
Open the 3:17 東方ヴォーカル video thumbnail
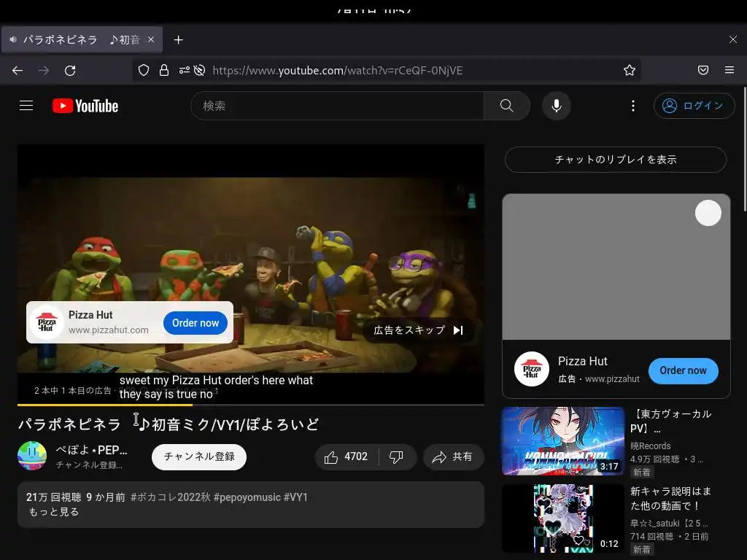click(563, 441)
